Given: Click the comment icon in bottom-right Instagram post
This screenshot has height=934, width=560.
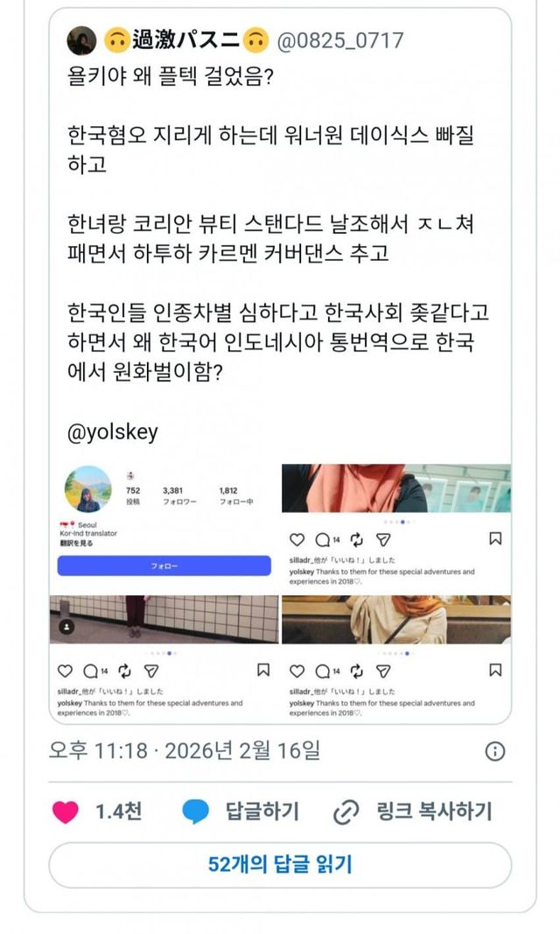Looking at the screenshot, I should pos(323,671).
